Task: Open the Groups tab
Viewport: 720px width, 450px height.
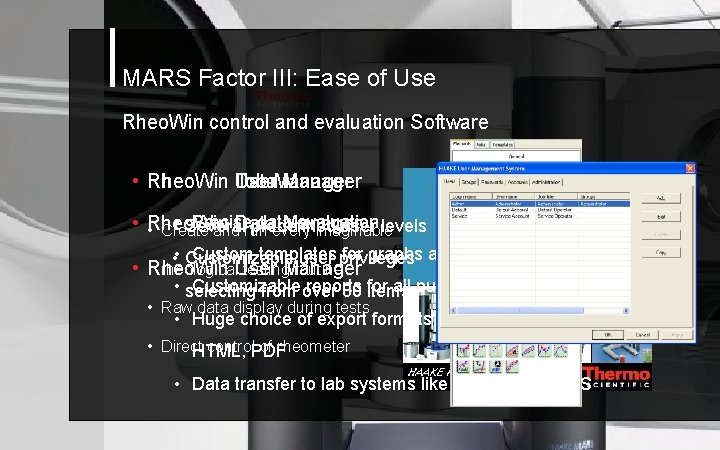Action: tap(468, 182)
